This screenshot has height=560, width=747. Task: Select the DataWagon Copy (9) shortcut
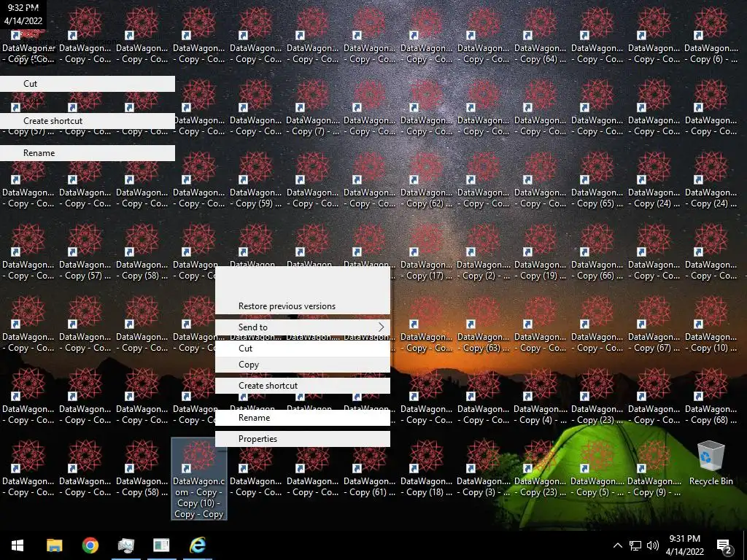pos(654,469)
